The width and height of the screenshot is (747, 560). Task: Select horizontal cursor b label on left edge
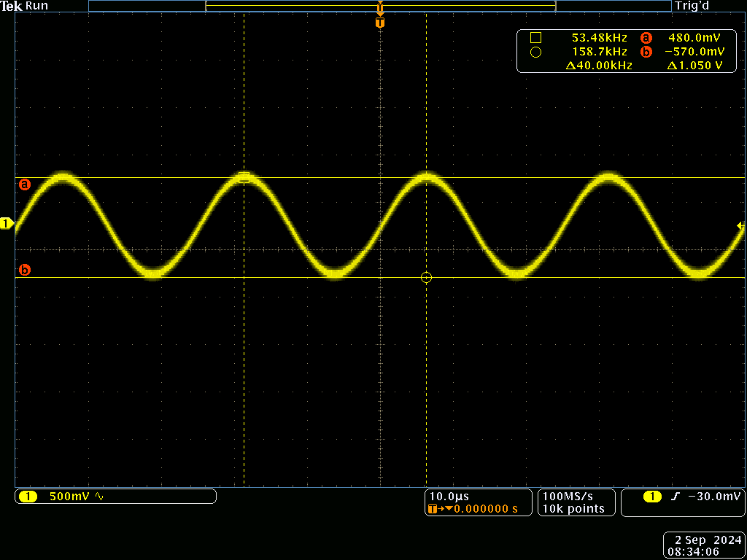25,271
